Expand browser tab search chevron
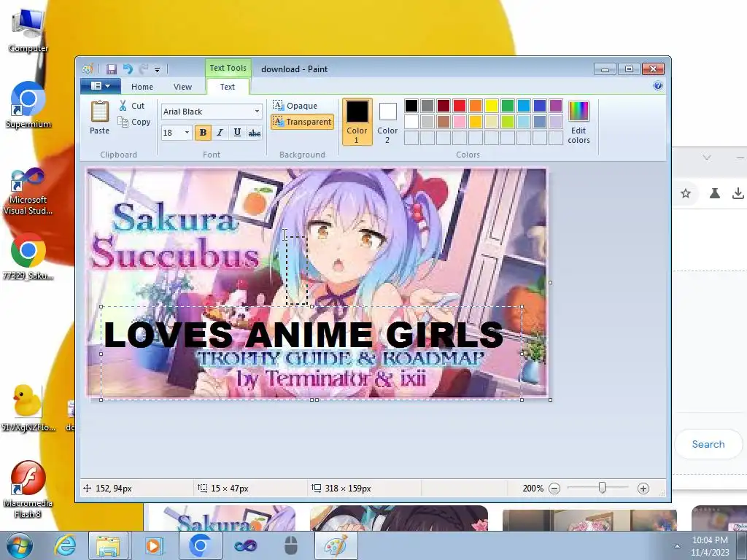This screenshot has height=560, width=747. [707, 157]
